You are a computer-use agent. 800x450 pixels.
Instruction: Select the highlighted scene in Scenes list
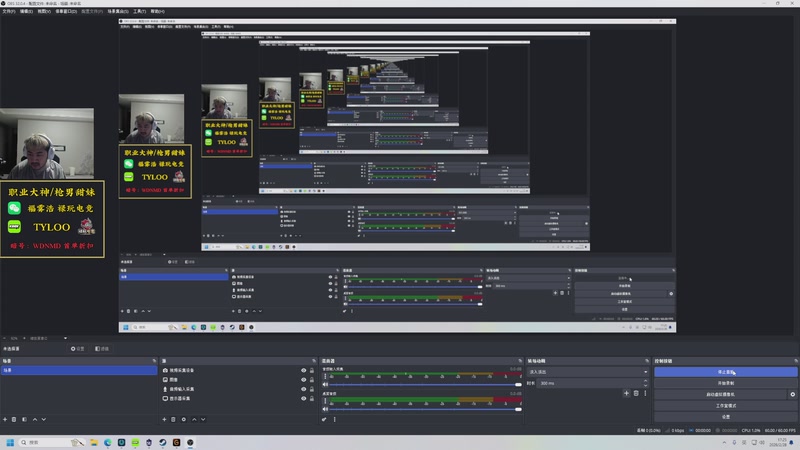(79, 370)
